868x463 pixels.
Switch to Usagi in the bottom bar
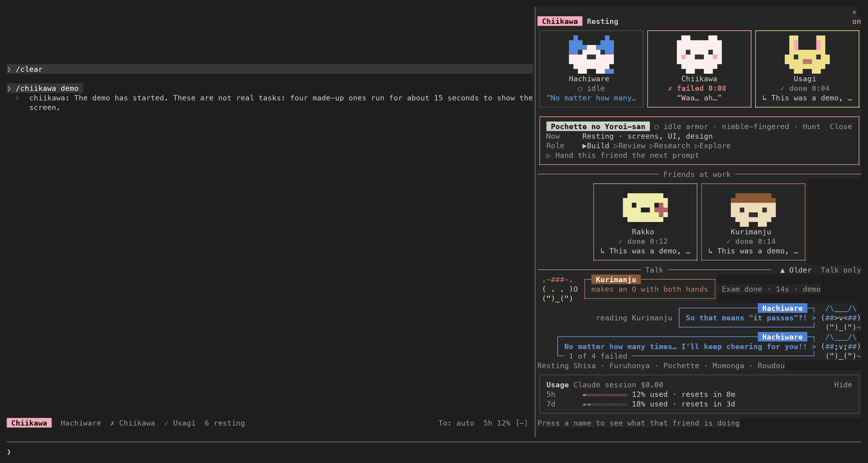pyautogui.click(x=180, y=423)
